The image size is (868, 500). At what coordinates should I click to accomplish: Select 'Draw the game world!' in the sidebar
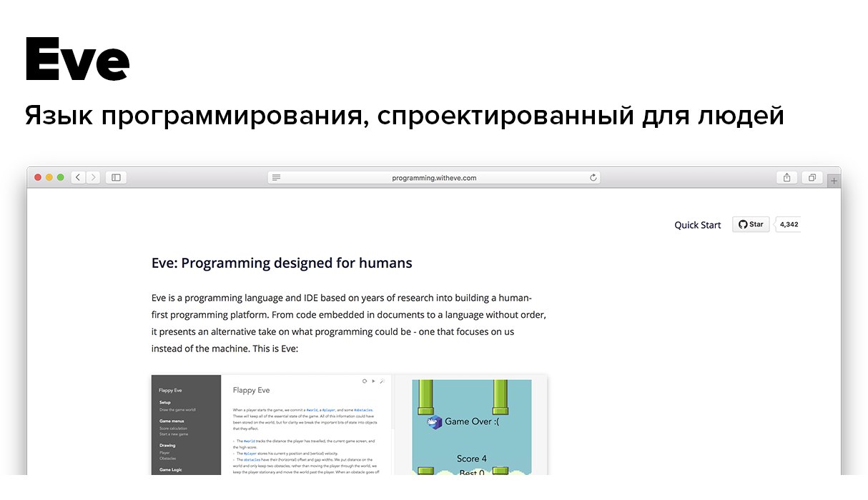(177, 410)
